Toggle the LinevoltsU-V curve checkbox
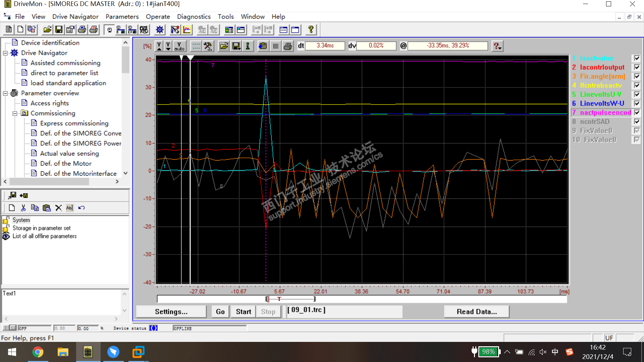Image resolution: width=644 pixels, height=362 pixels. [x=636, y=95]
